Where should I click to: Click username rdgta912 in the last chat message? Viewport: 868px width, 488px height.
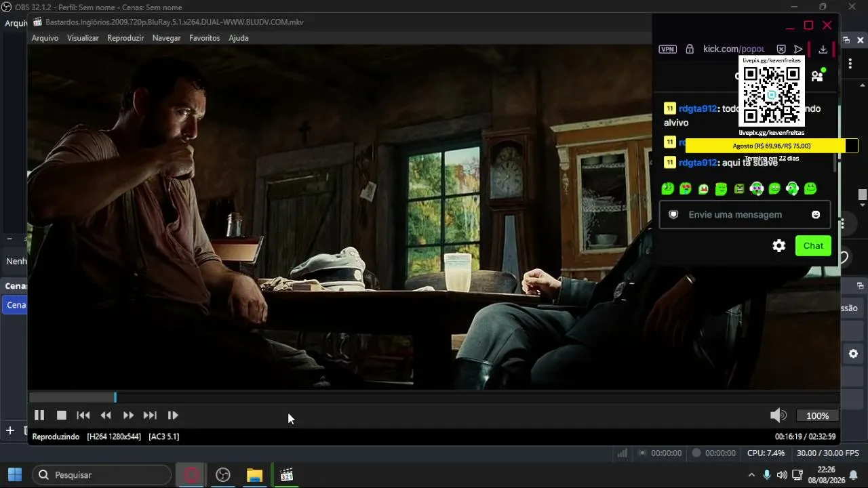coord(698,163)
